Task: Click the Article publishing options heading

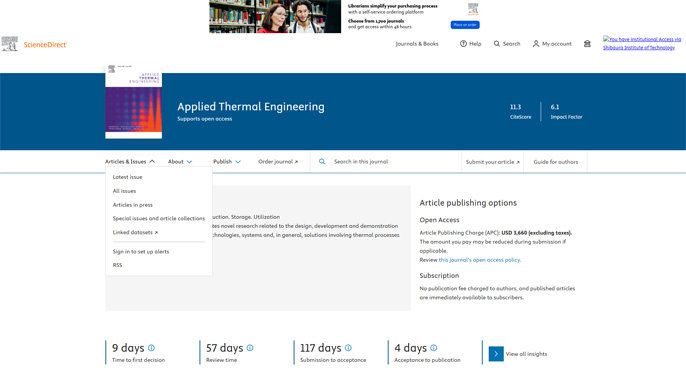Action: [x=468, y=203]
